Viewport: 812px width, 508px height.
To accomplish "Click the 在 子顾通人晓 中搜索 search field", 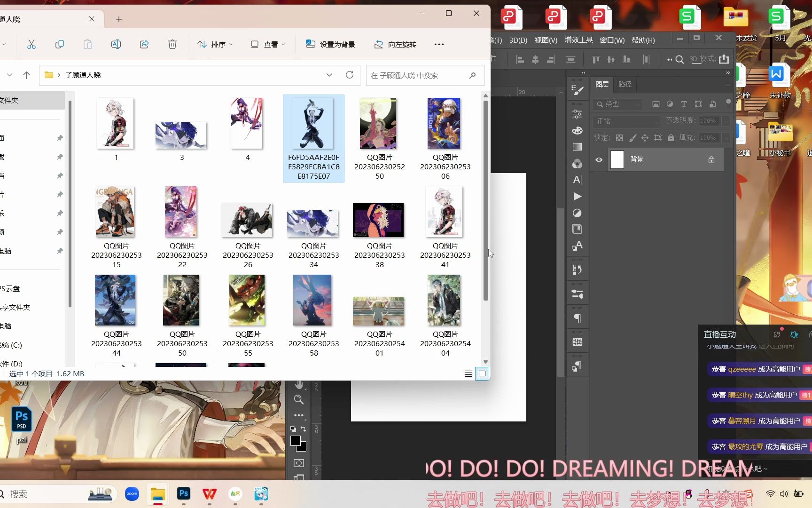I will pyautogui.click(x=425, y=75).
